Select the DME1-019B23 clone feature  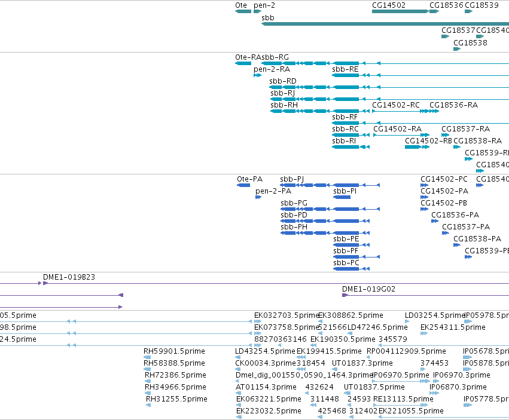(276, 283)
